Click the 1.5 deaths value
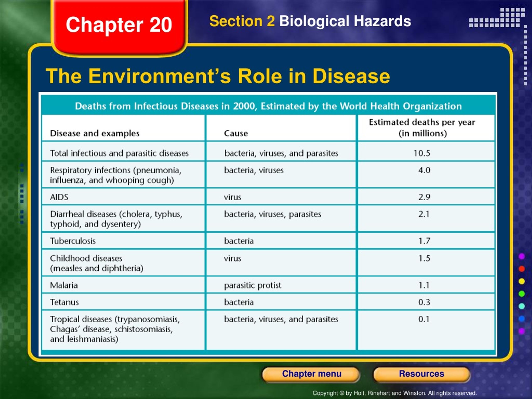 424,258
